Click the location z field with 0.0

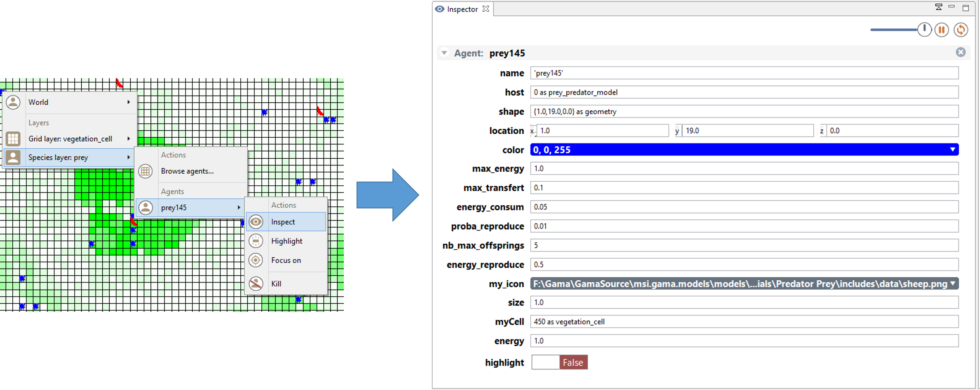pos(893,131)
